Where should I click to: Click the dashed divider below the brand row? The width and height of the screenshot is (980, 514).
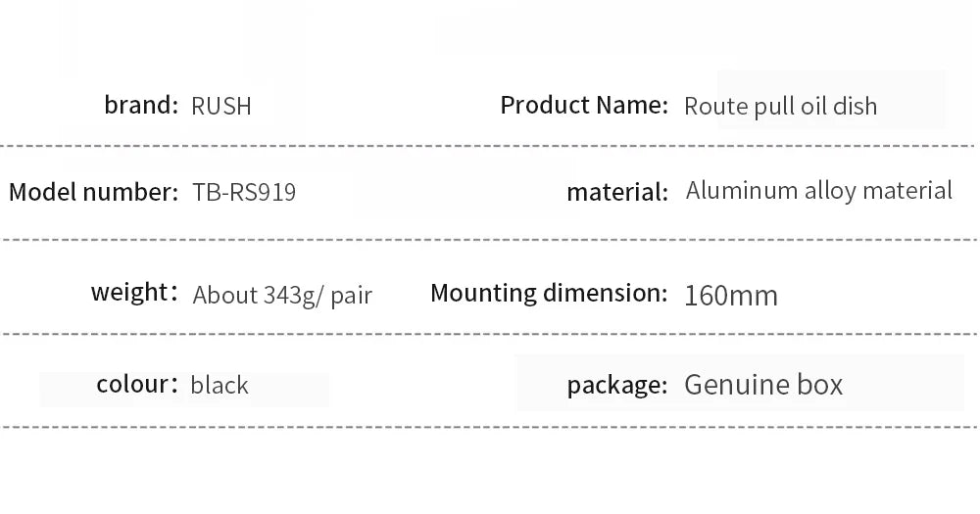pyautogui.click(x=490, y=146)
